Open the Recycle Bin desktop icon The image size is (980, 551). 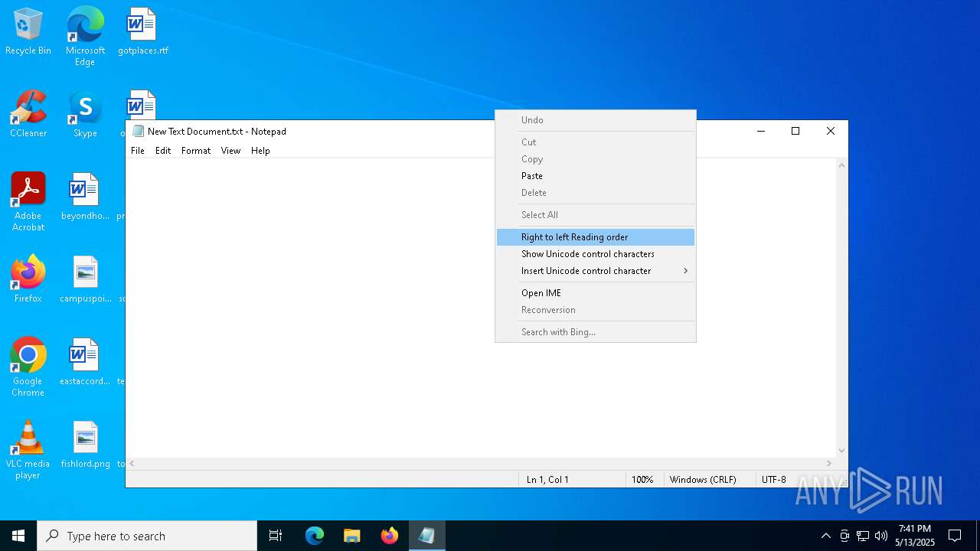tap(28, 31)
